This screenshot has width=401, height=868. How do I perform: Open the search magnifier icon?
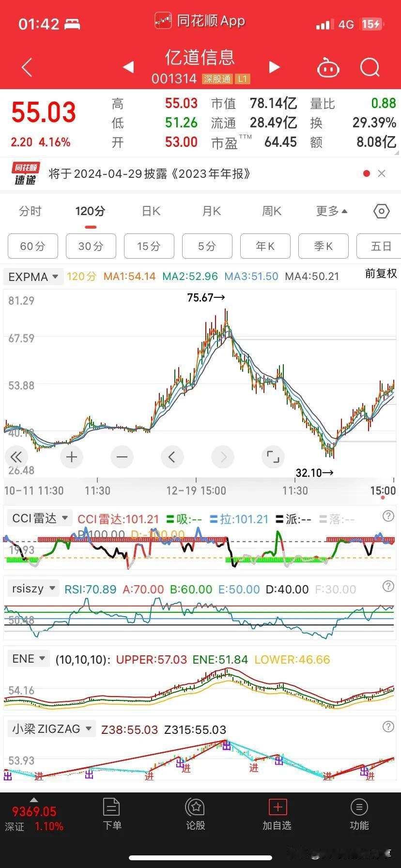[370, 67]
